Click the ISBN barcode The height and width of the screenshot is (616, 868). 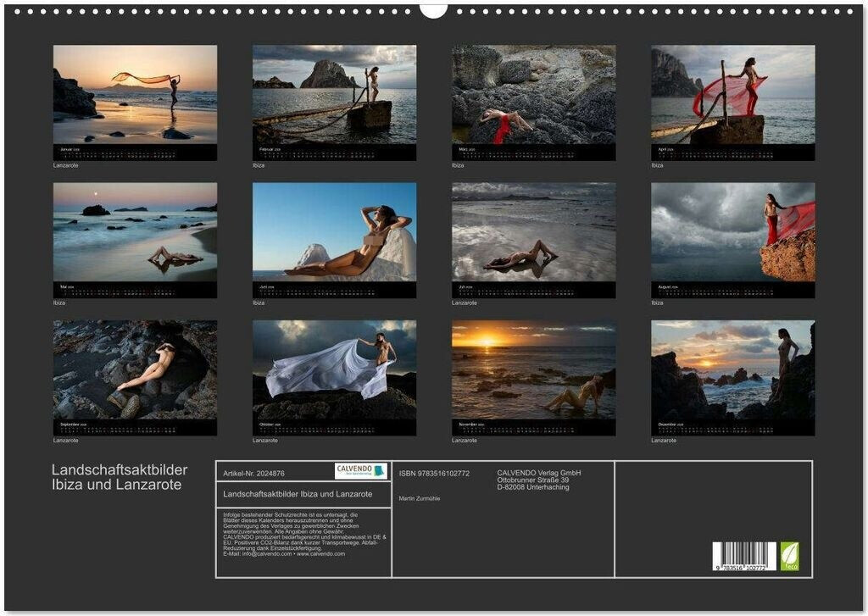pos(743,556)
